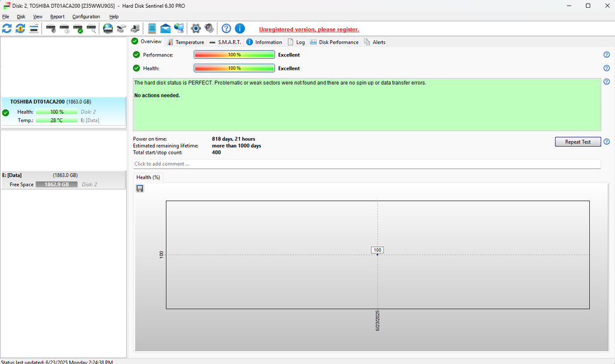The width and height of the screenshot is (615, 364).
Task: Open the Disk menu
Action: [x=21, y=16]
